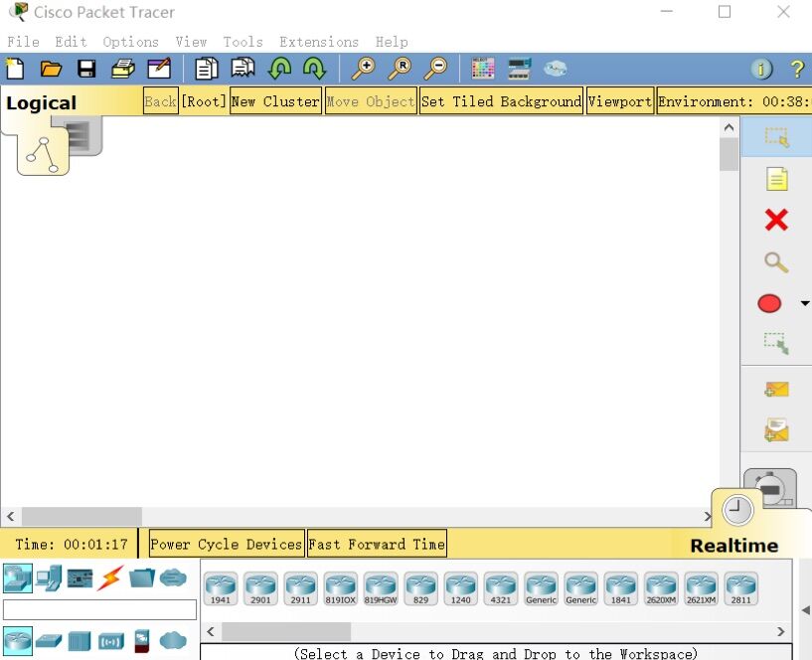Choose the Select tool in right panel
The image size is (812, 660).
776,137
